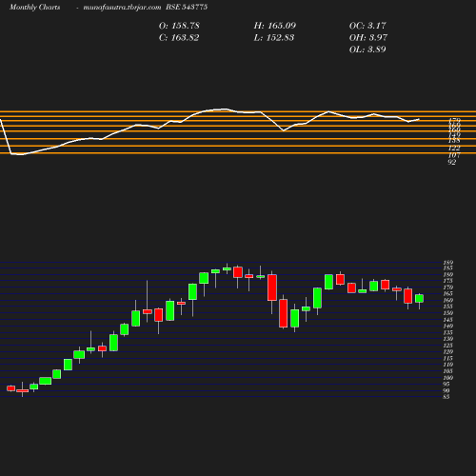The height and width of the screenshot is (476, 476).
Task: Click the 'BSE 543775' symbol label
Action: click(187, 8)
